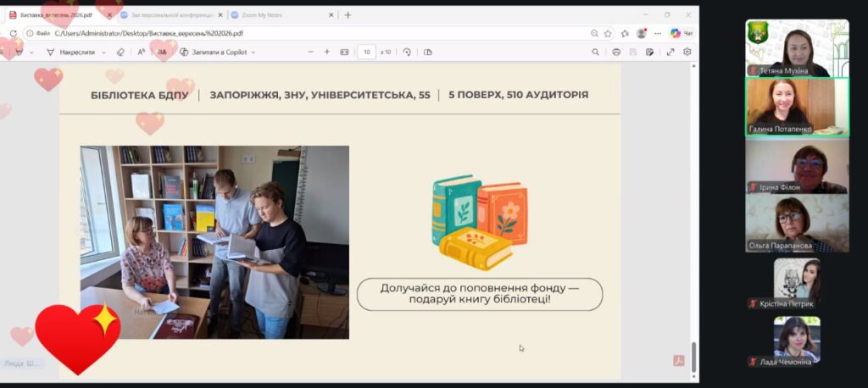Expand the Запитати в Copilot dropdown arrow

pyautogui.click(x=253, y=52)
